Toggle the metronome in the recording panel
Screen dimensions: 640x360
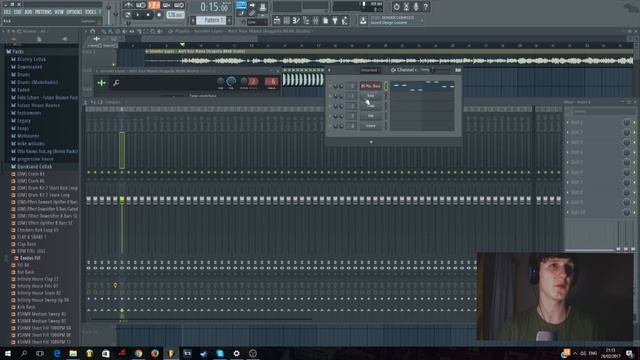pos(129,5)
